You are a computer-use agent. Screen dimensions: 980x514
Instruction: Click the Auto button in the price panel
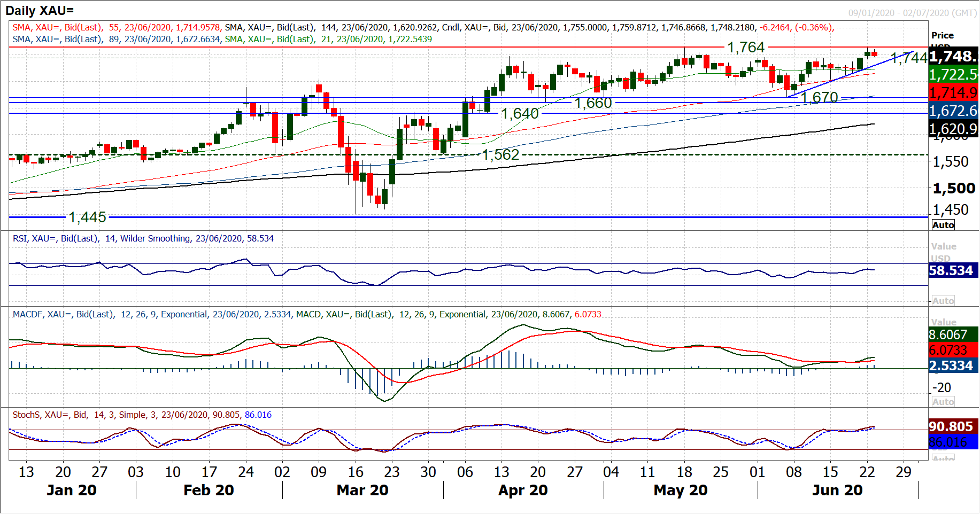(x=943, y=225)
